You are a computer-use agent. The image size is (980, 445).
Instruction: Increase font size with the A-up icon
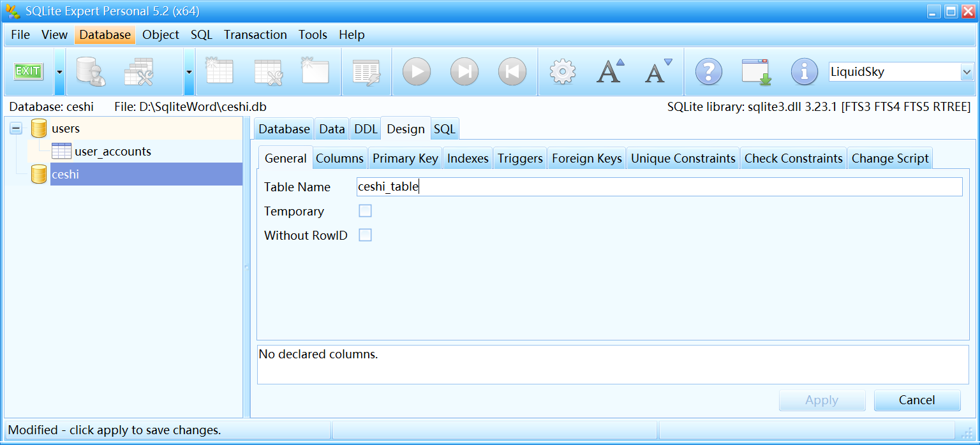[610, 71]
